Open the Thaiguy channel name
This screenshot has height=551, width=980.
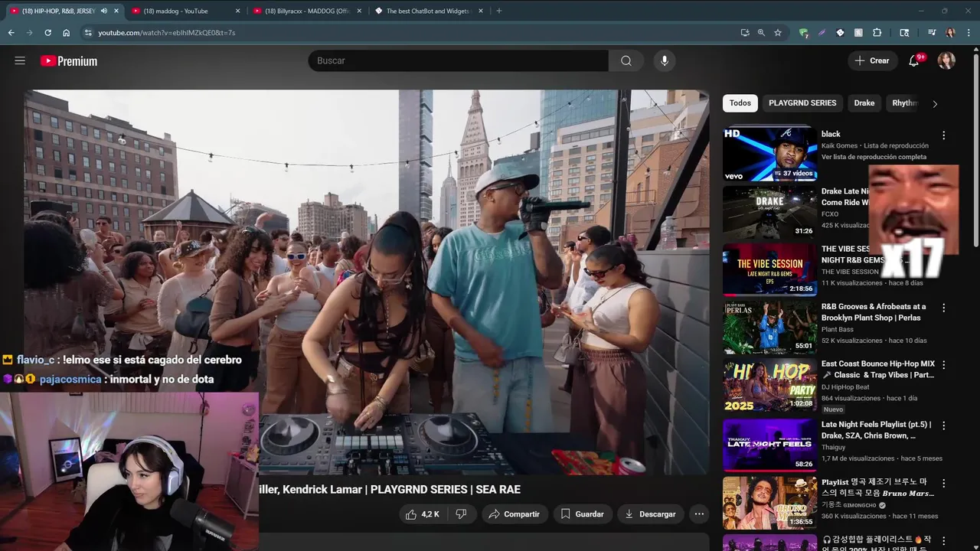click(x=834, y=447)
